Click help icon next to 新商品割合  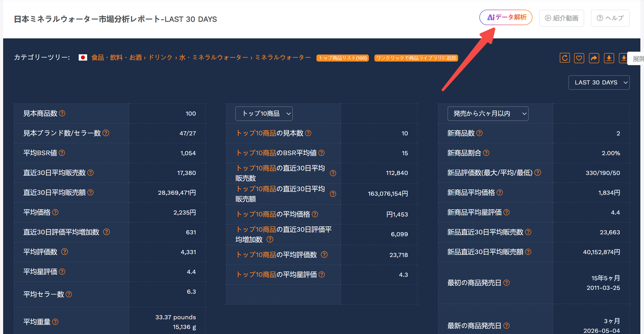(486, 153)
